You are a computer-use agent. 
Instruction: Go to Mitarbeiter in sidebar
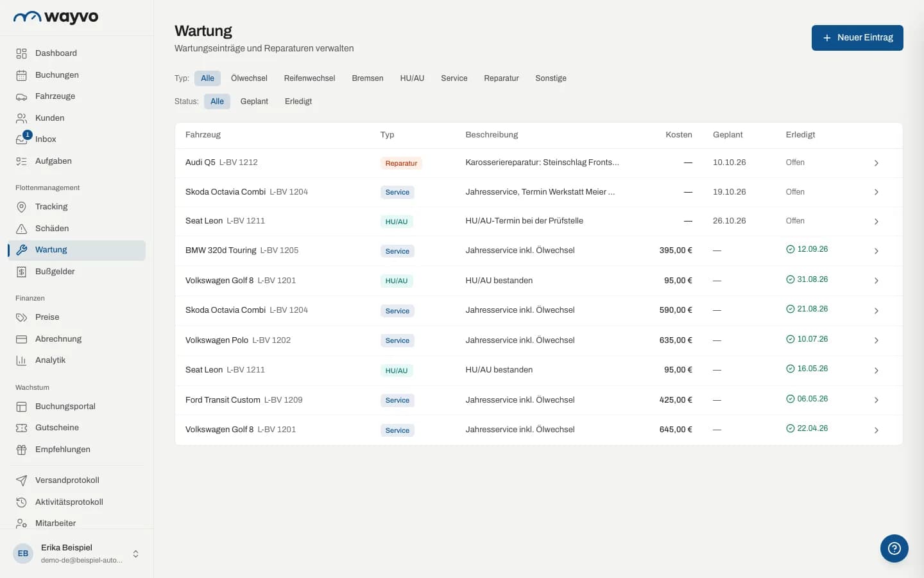pyautogui.click(x=77, y=522)
